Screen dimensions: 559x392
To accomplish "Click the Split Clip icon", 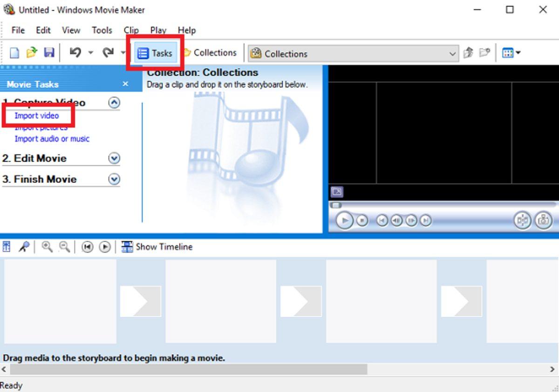I will [523, 220].
